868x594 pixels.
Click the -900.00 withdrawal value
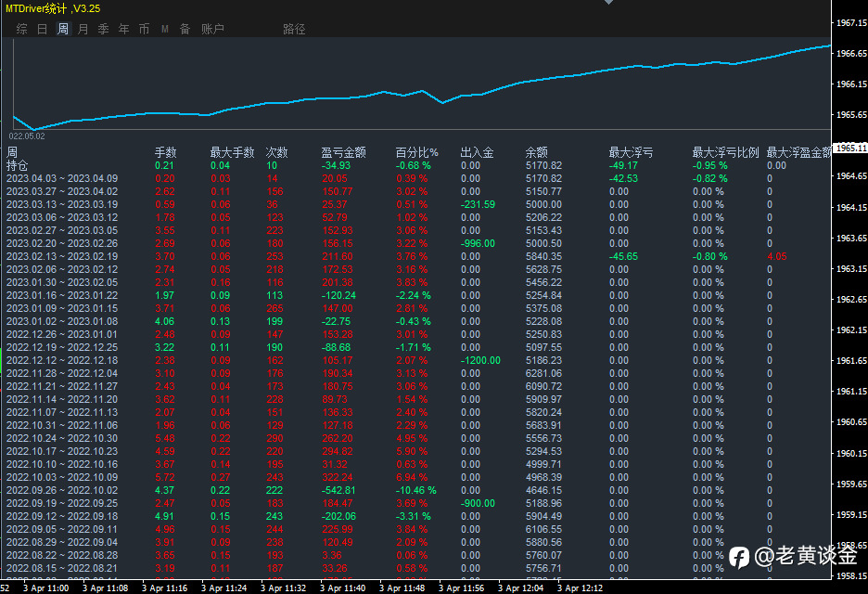[478, 504]
